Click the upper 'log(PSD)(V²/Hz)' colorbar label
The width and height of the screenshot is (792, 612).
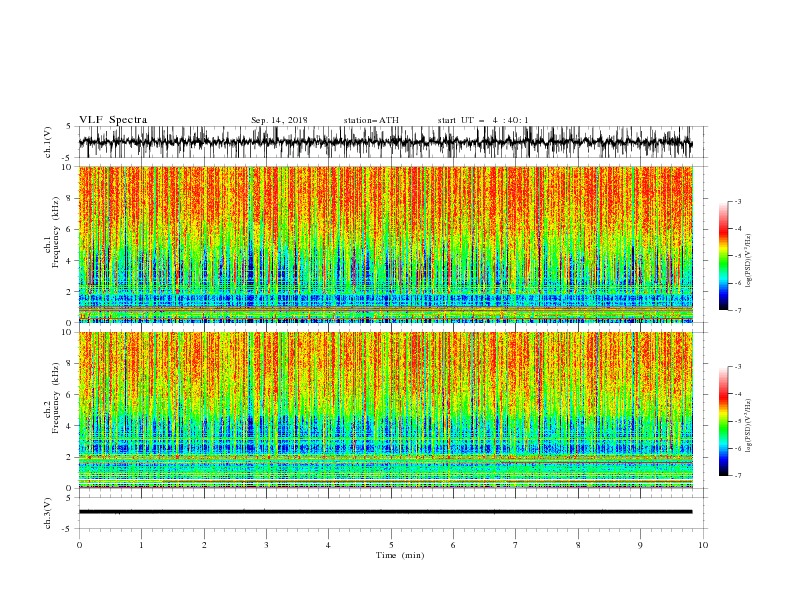[x=748, y=261]
